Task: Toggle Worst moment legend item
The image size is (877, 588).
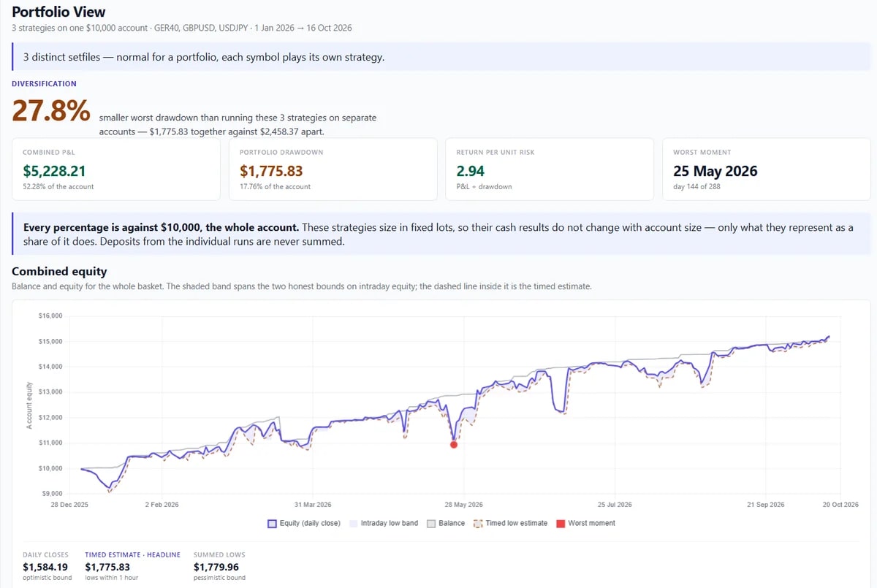Action: (x=585, y=523)
